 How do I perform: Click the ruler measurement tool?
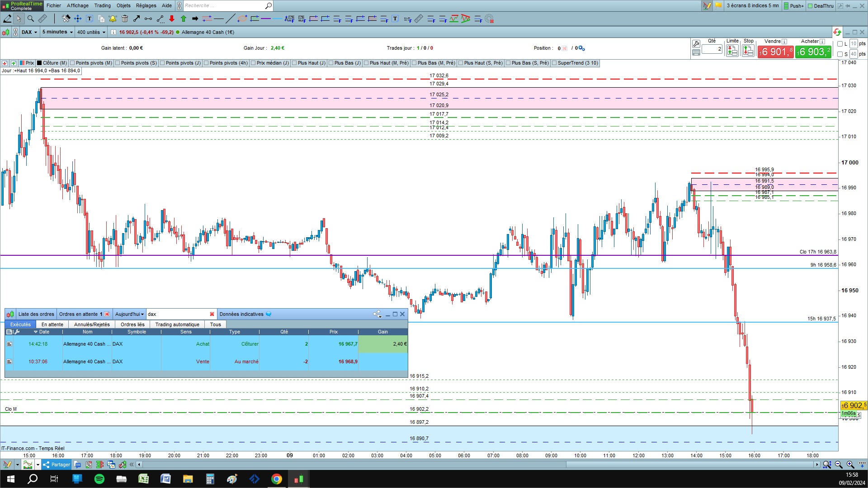42,19
